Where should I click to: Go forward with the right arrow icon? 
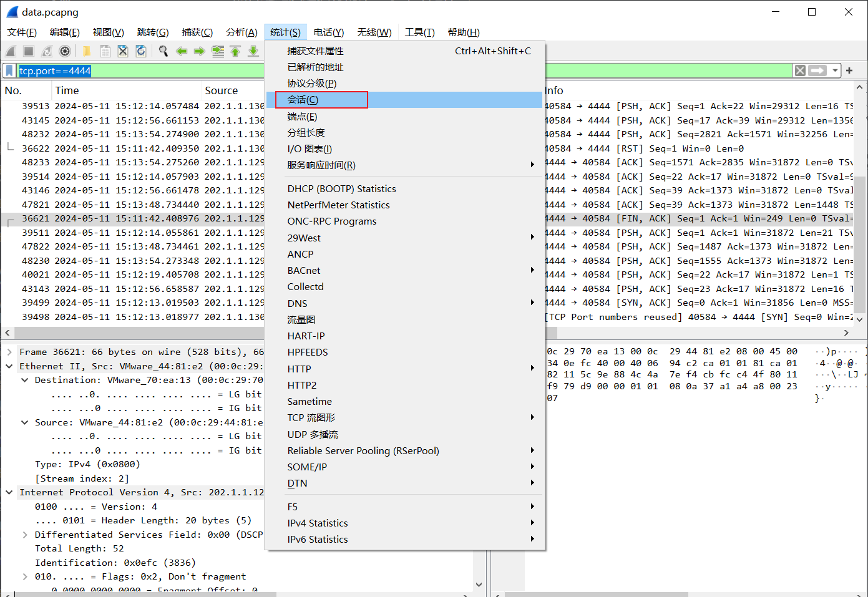coord(200,51)
